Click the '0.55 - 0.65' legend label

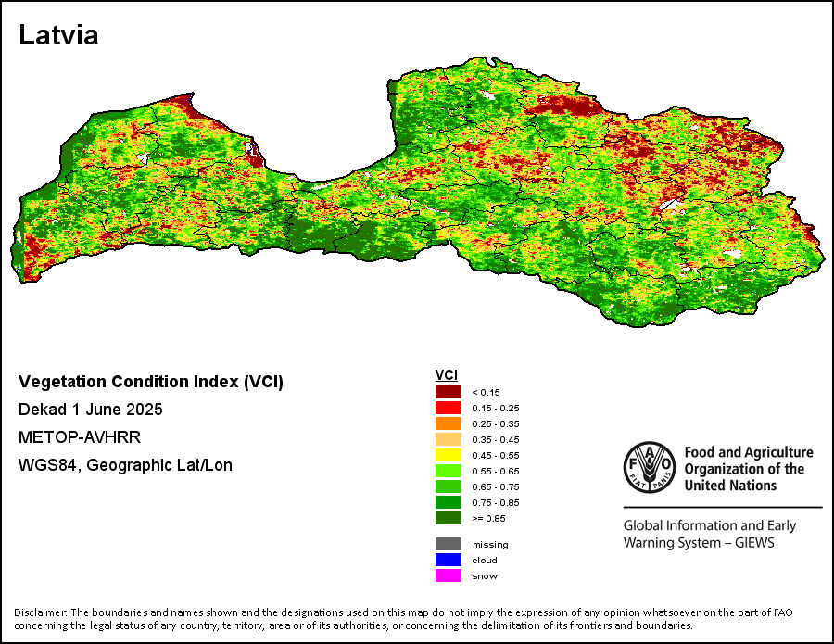tap(496, 471)
